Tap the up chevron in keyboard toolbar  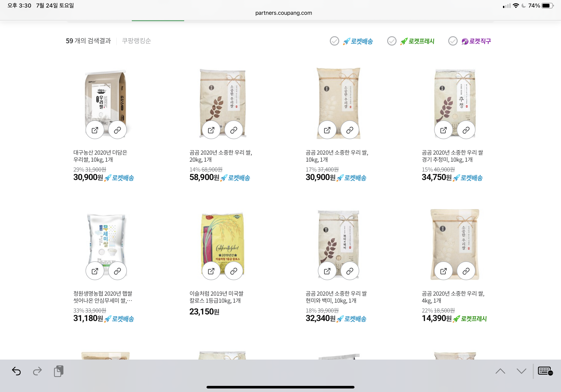coord(500,371)
